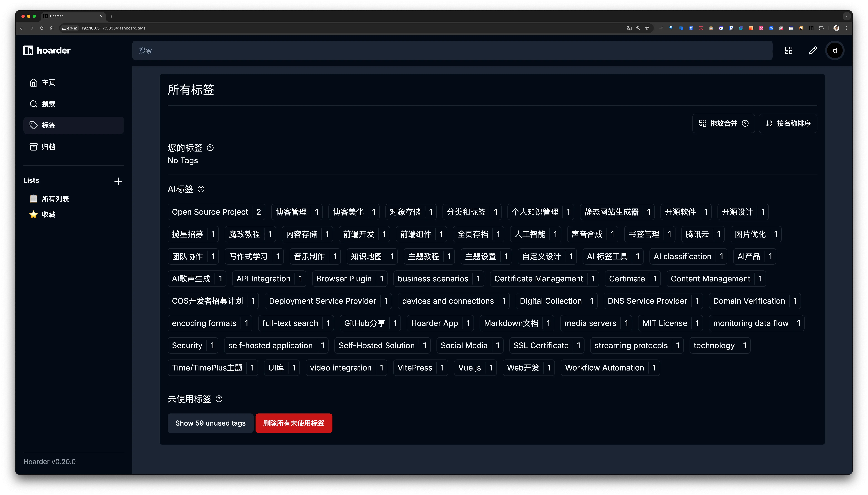Open the 归档 archive section
868x495 pixels.
click(x=48, y=147)
